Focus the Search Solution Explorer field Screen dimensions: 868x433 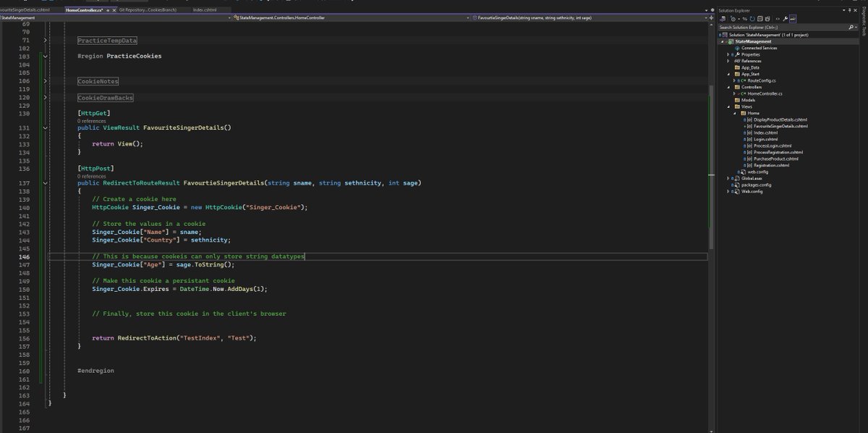[783, 27]
